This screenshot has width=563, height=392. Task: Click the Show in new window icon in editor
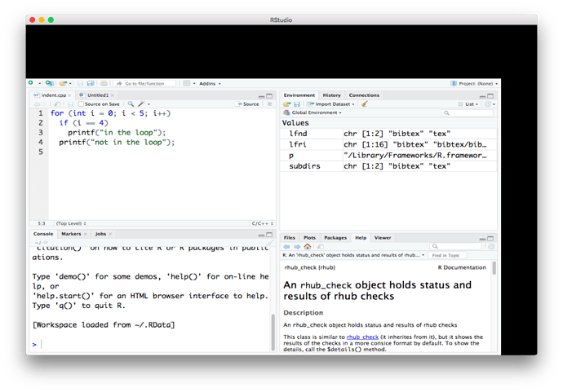[x=57, y=104]
